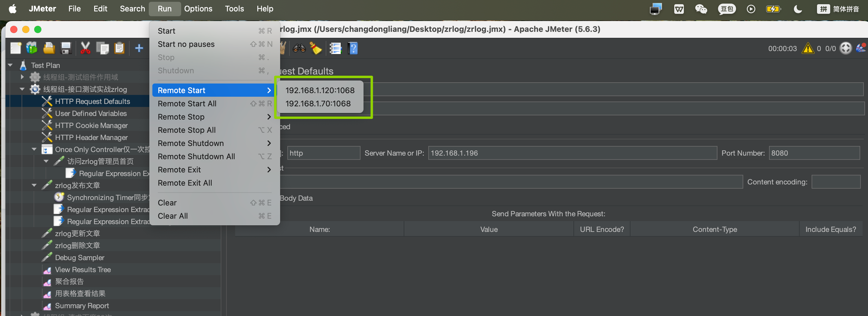Screen dimensions: 868x316
Task: Choose Start no pauses
Action: pyautogui.click(x=214, y=44)
